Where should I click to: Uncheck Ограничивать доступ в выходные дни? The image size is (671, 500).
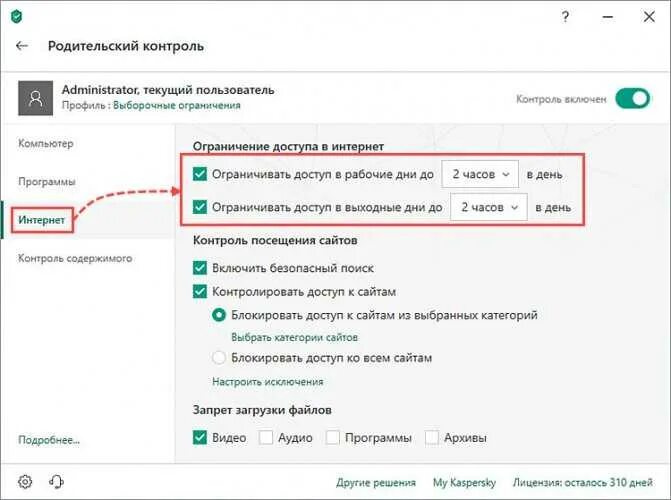[x=200, y=207]
